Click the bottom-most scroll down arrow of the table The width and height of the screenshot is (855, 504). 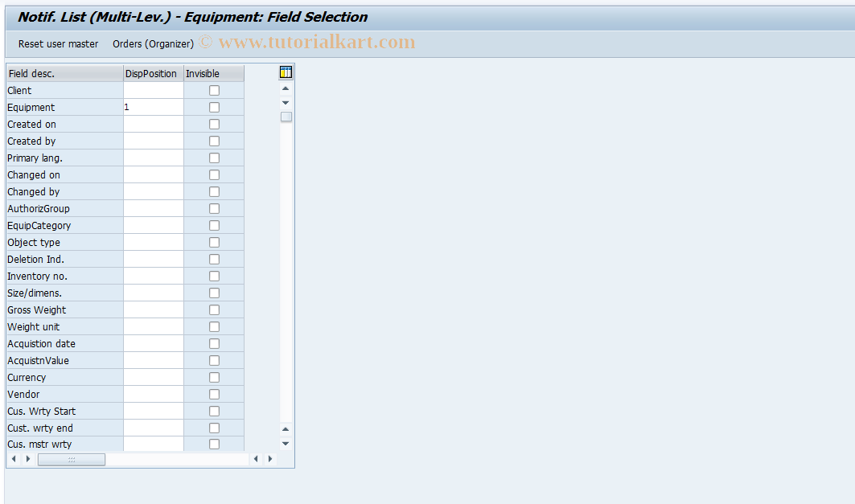286,444
